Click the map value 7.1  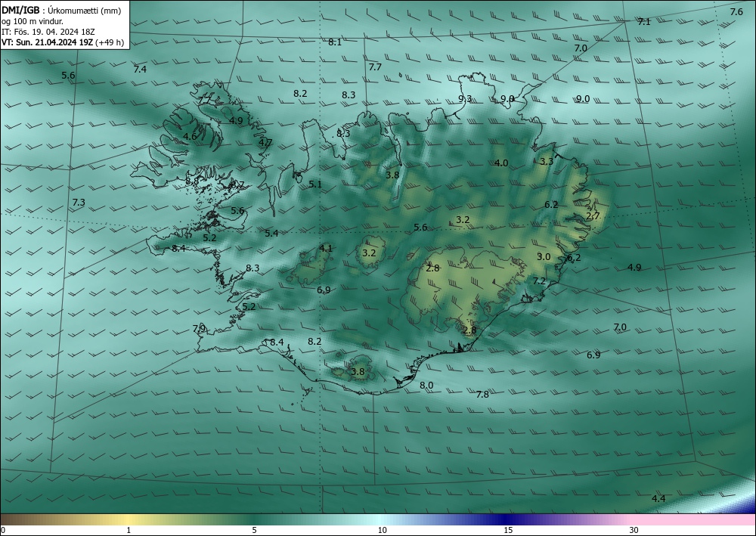[x=643, y=22]
